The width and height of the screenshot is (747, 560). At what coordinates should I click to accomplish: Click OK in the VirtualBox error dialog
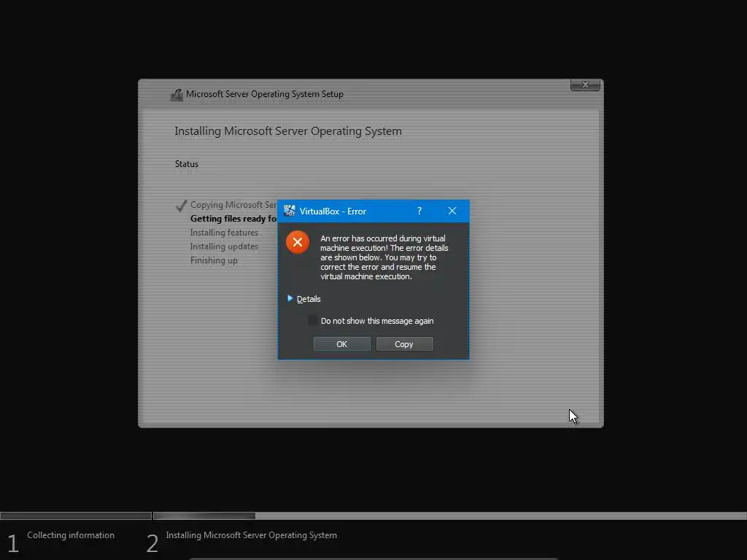tap(341, 344)
